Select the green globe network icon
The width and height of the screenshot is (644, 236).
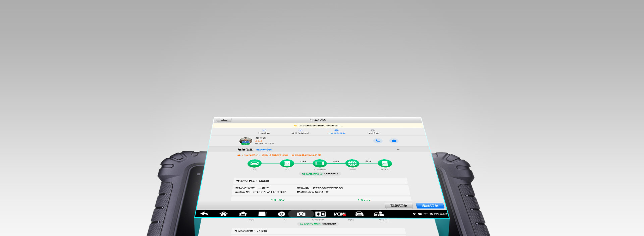pyautogui.click(x=352, y=164)
